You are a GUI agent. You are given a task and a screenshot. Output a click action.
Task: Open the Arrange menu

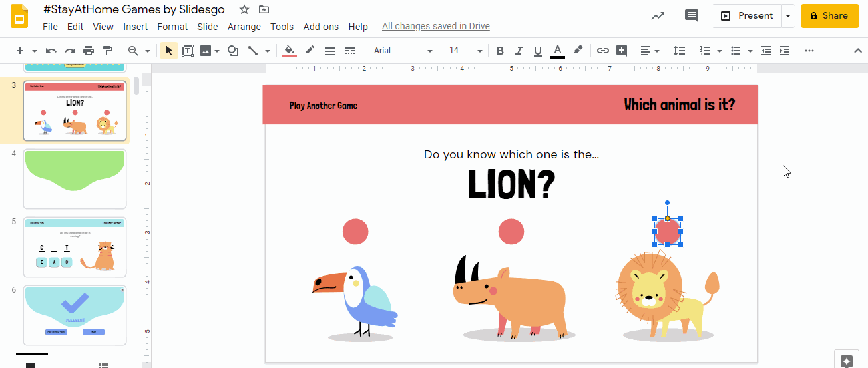[x=244, y=27]
